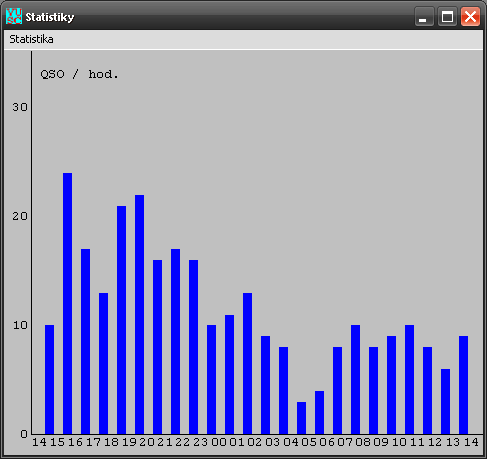Click the last bar at hour 13
Screen dimensions: 487x459
click(x=463, y=385)
